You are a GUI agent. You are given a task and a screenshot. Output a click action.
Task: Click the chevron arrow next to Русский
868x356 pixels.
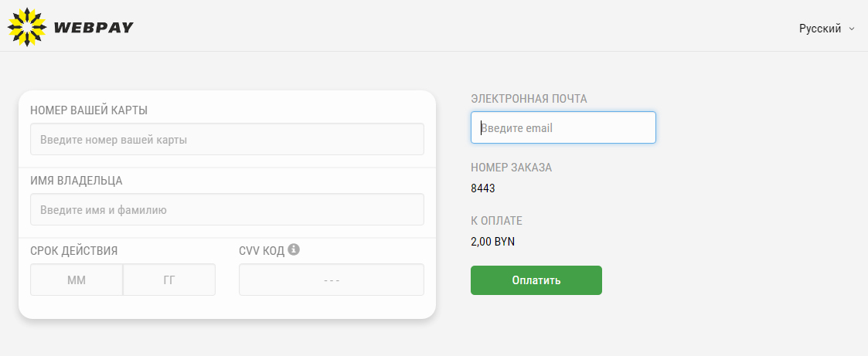click(x=852, y=29)
